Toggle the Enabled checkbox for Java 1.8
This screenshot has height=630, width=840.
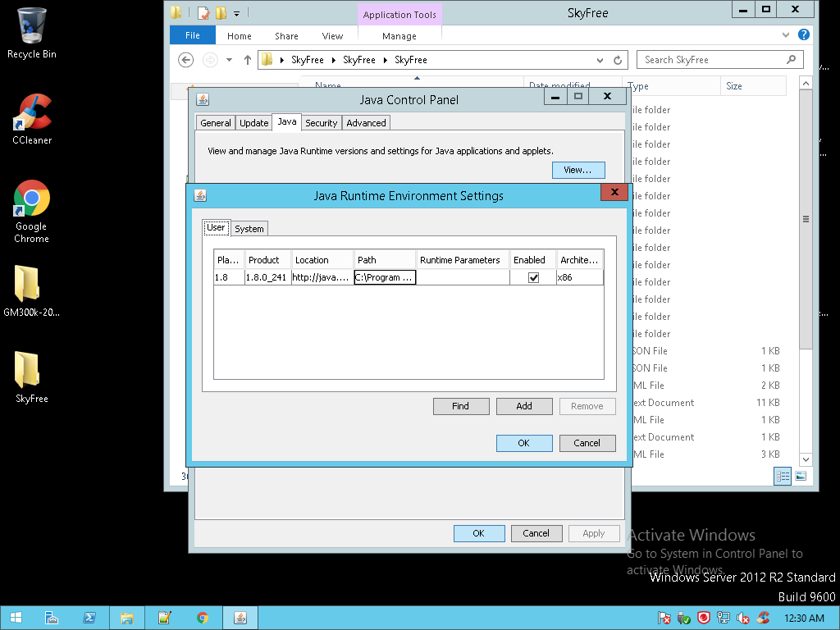[x=533, y=277]
